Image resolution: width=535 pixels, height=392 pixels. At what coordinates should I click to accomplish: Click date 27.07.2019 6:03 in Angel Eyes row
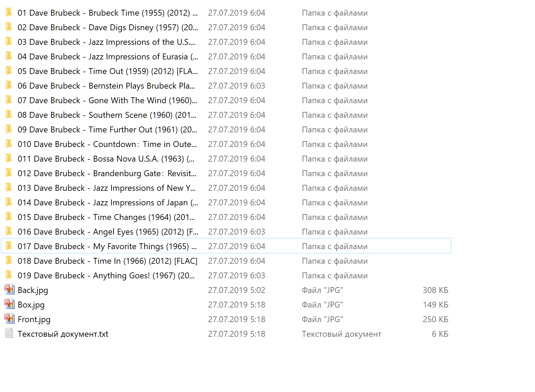[237, 232]
